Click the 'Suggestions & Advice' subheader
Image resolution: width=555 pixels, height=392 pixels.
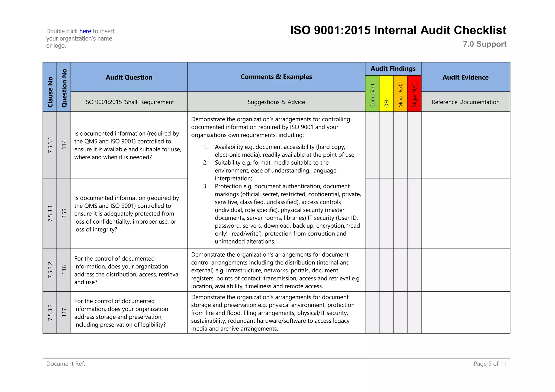276,102
